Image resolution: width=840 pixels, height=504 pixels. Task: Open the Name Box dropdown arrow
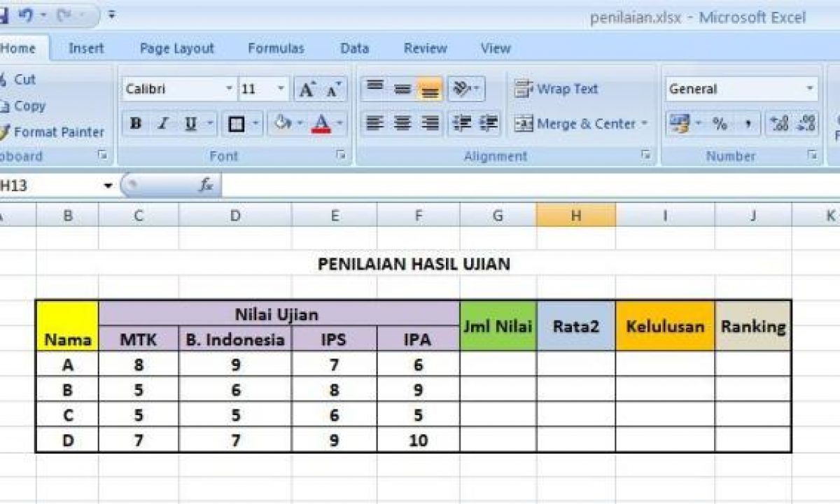tap(108, 185)
